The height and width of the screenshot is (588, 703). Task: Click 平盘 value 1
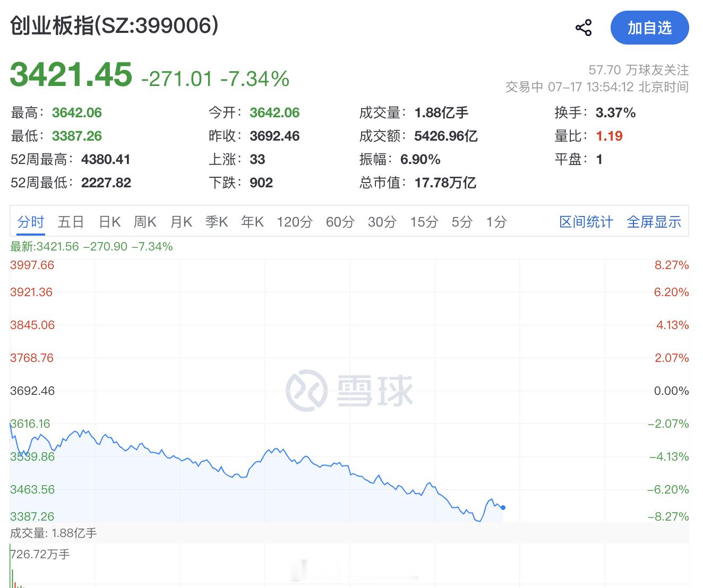tap(599, 159)
